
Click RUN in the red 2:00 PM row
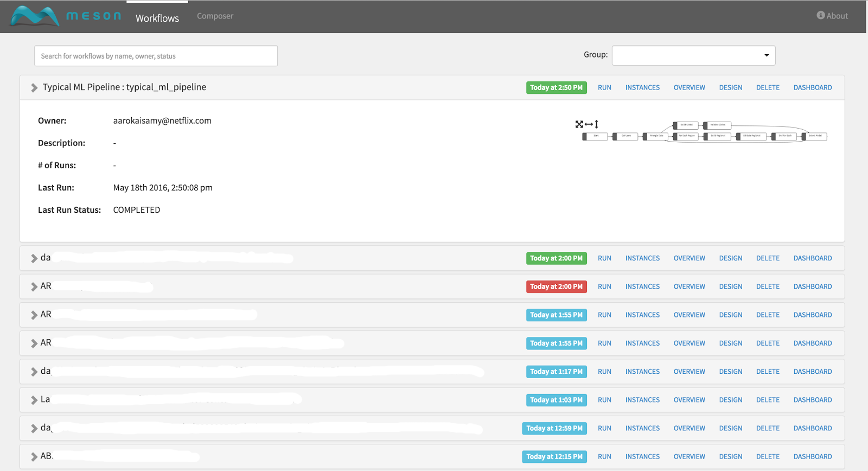pos(604,287)
